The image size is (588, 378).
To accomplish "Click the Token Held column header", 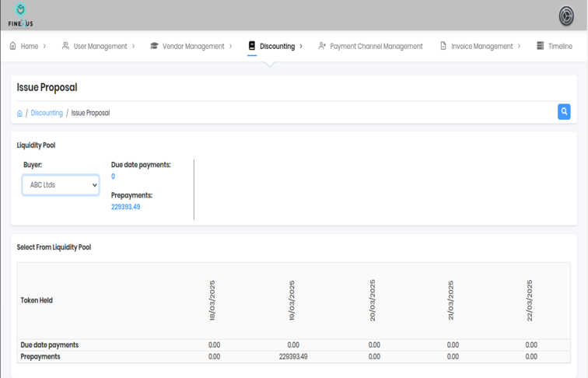I will point(37,300).
